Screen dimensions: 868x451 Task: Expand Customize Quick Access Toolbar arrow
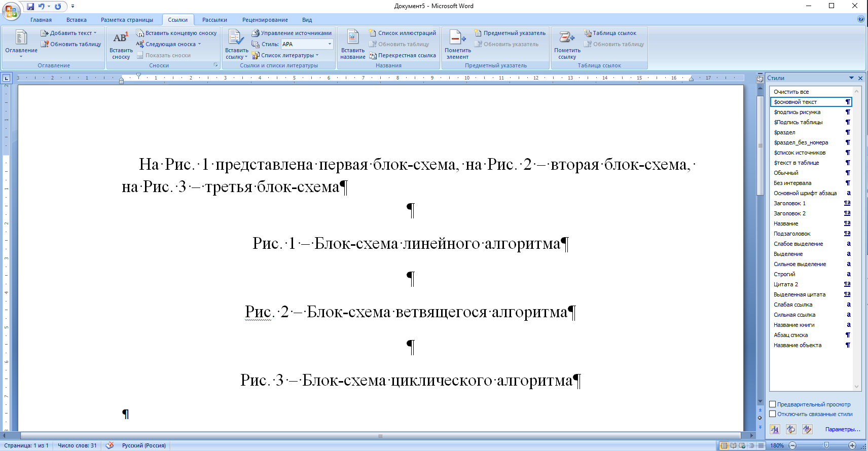pyautogui.click(x=73, y=7)
